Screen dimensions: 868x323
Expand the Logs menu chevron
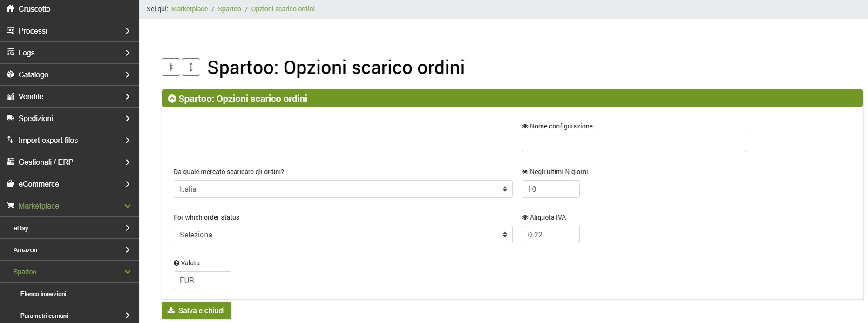click(x=128, y=53)
